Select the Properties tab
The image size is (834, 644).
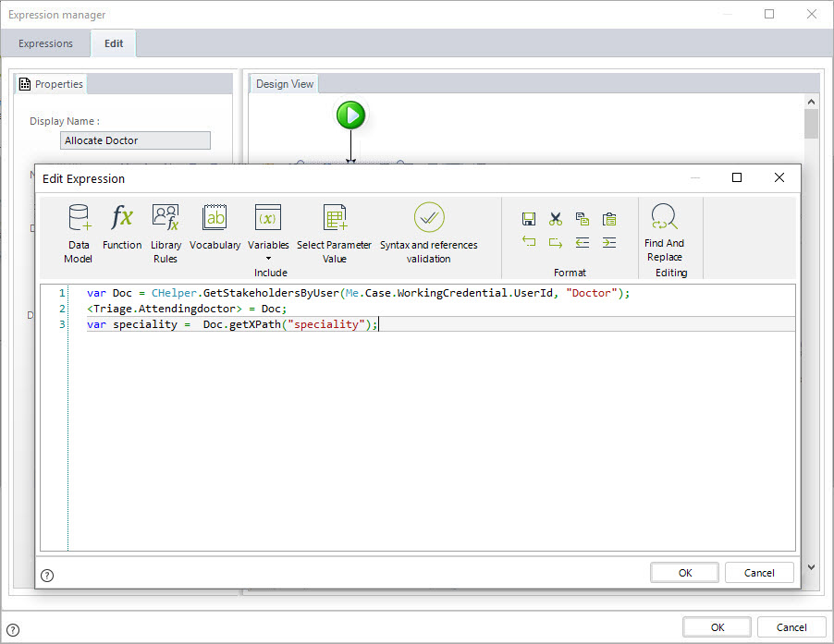click(x=52, y=84)
